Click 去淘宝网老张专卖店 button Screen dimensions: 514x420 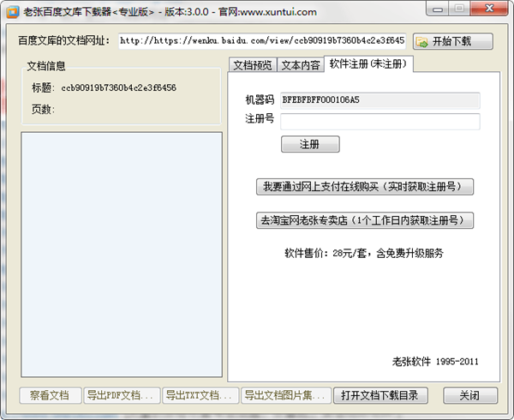365,220
